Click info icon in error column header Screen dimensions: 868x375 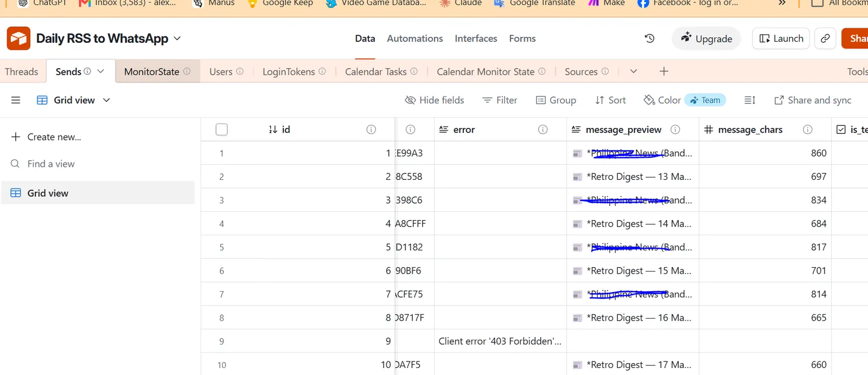(542, 130)
